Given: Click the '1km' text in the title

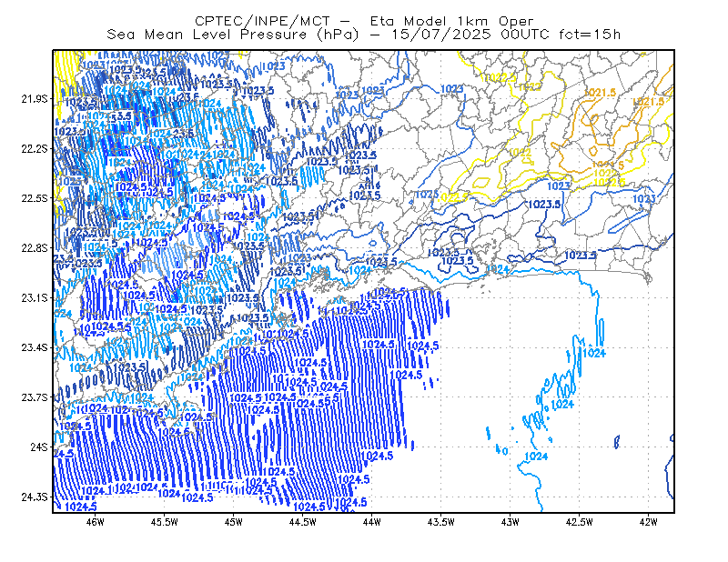Looking at the screenshot, I should tap(474, 21).
